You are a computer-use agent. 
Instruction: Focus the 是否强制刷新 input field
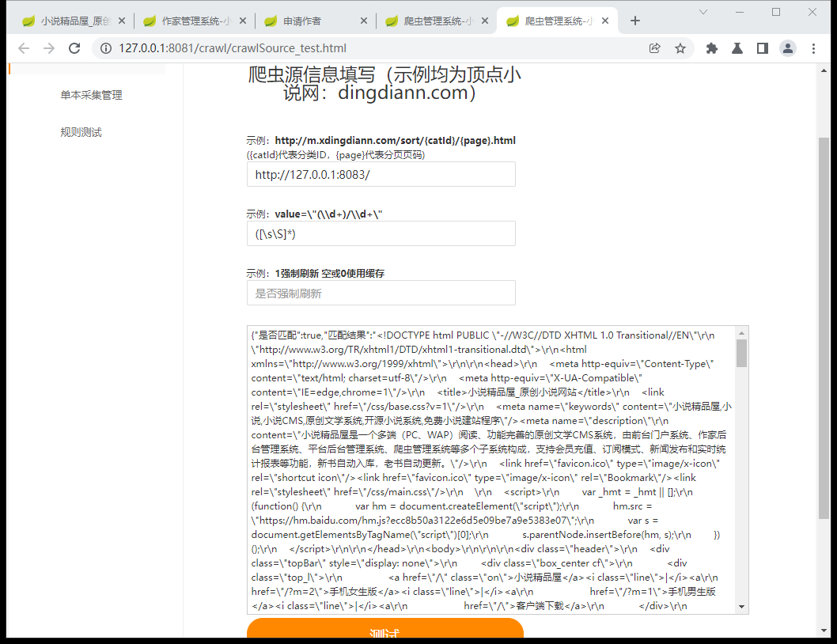381,294
